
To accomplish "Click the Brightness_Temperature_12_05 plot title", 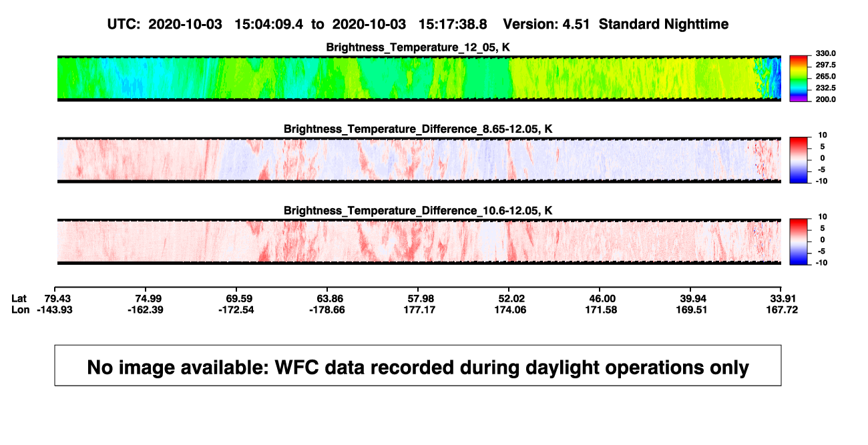I will pos(418,47).
